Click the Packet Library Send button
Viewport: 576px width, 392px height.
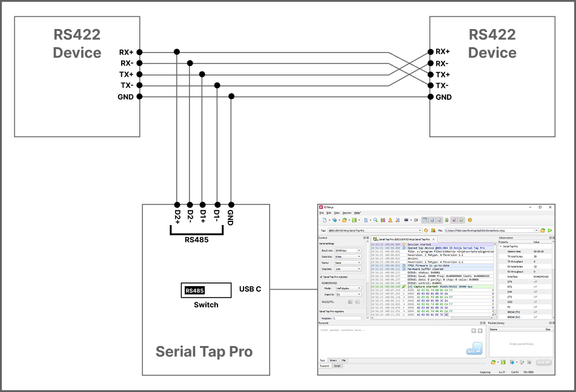coord(544,362)
